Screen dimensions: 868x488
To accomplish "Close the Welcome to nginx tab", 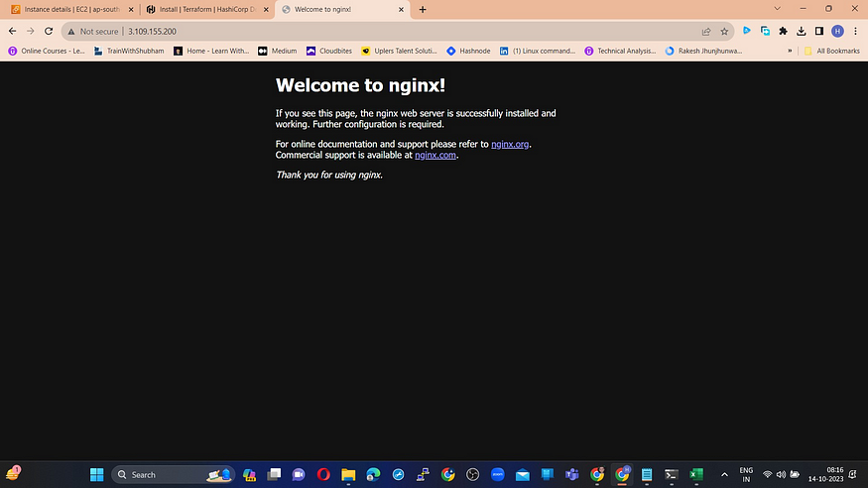I will click(x=402, y=9).
